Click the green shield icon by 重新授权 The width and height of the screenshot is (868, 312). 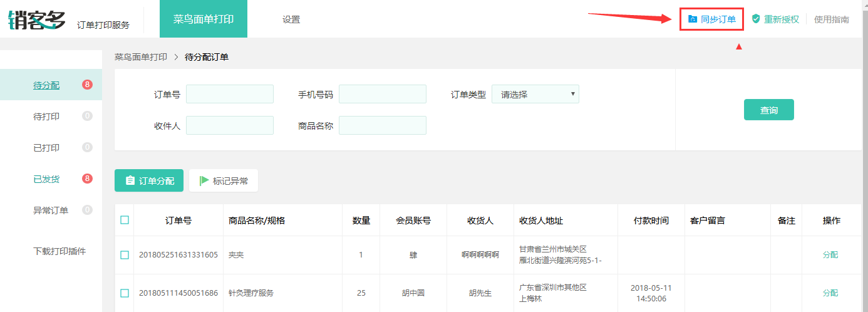756,19
